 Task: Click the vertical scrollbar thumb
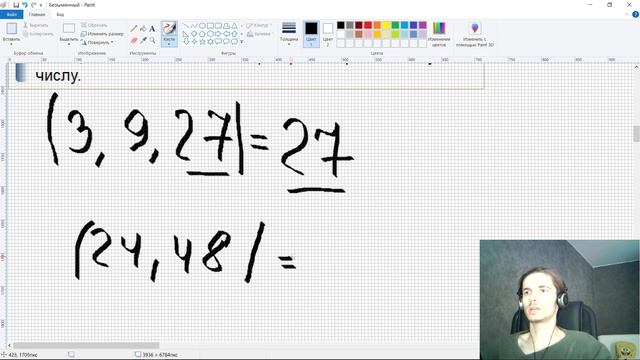click(x=636, y=134)
